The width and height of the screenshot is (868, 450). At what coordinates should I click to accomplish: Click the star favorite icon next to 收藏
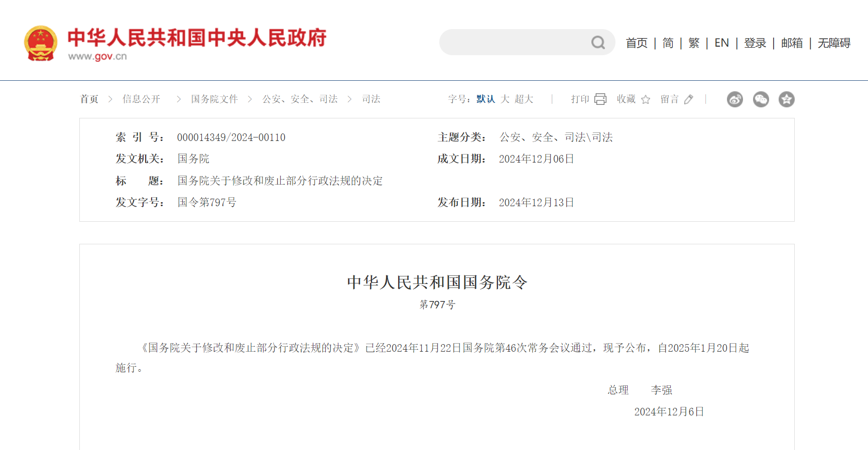tap(646, 99)
